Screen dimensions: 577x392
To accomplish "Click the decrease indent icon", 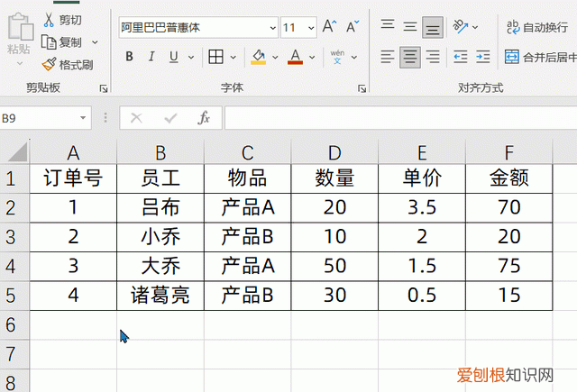I will [x=461, y=57].
